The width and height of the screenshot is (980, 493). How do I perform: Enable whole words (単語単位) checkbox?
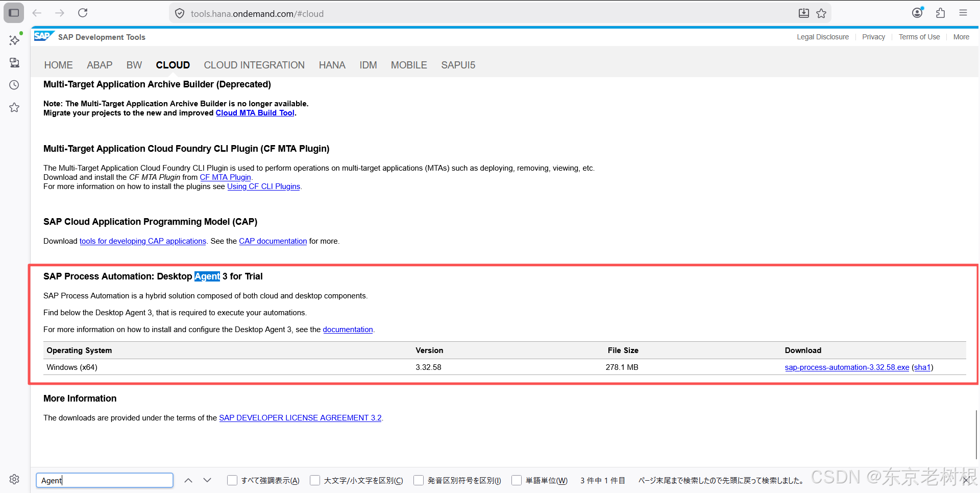517,480
